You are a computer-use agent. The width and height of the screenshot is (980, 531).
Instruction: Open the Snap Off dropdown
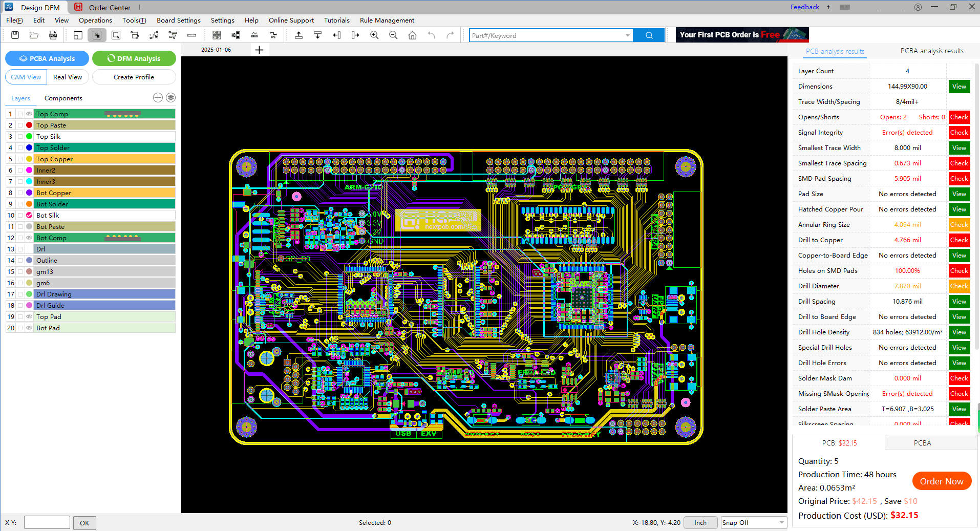[753, 522]
